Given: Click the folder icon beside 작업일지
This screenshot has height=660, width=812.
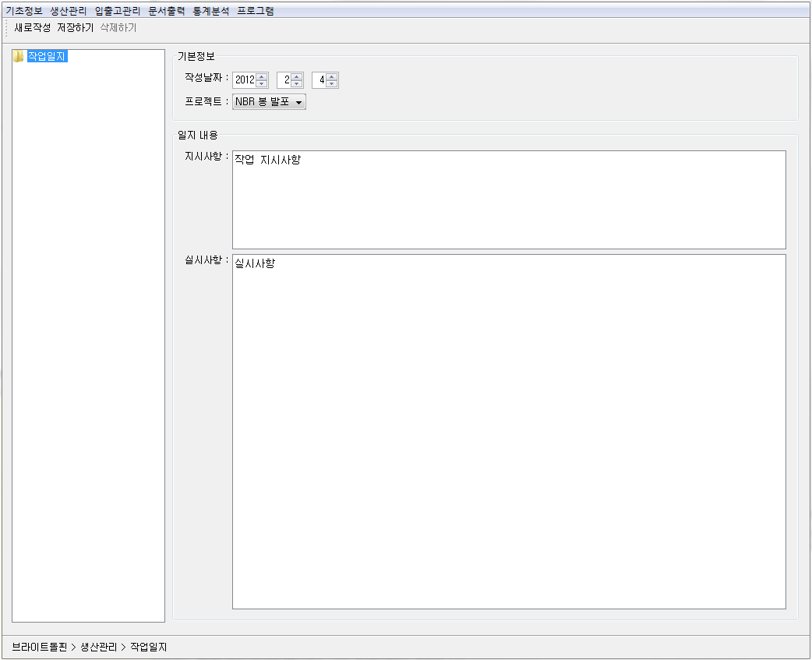Looking at the screenshot, I should coord(19,56).
